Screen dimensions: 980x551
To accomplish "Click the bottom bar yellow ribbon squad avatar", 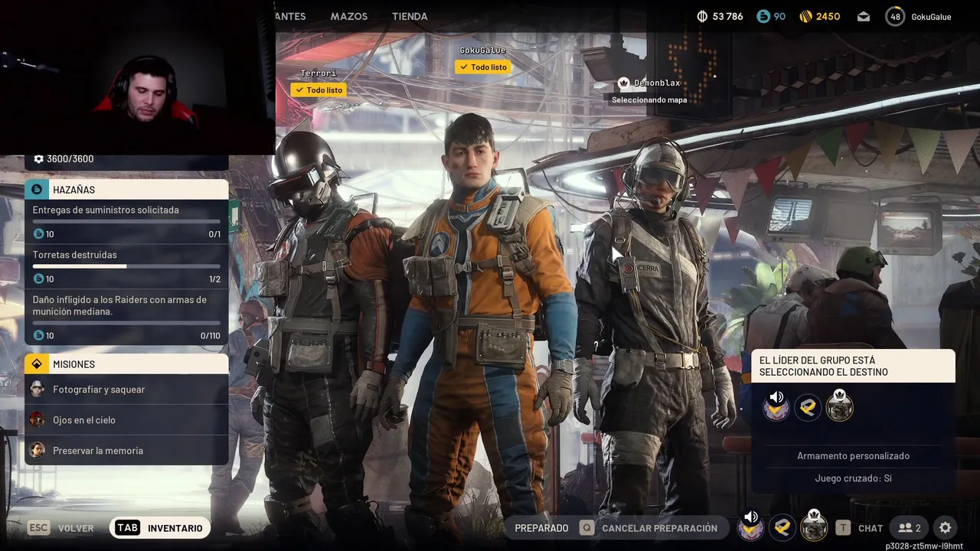I will 782,527.
